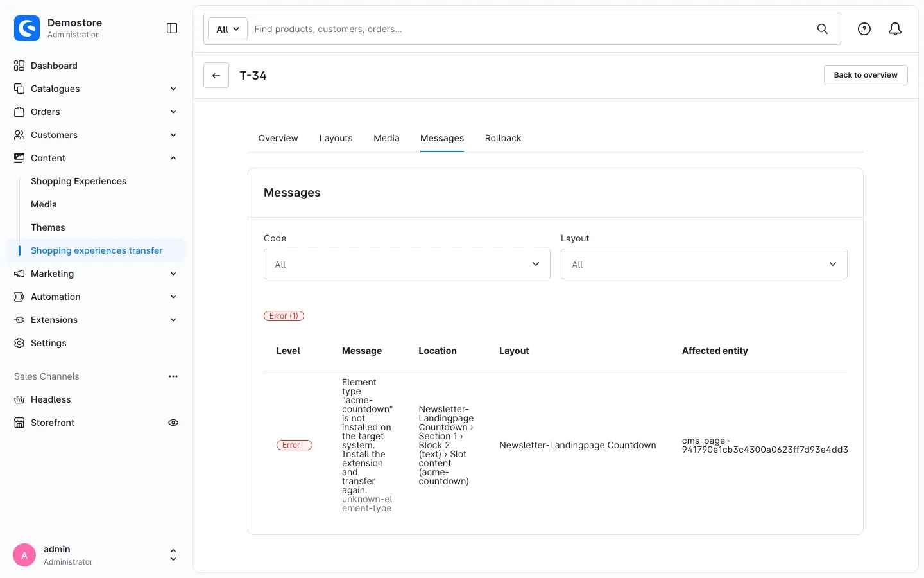Switch to the Layouts tab

336,138
